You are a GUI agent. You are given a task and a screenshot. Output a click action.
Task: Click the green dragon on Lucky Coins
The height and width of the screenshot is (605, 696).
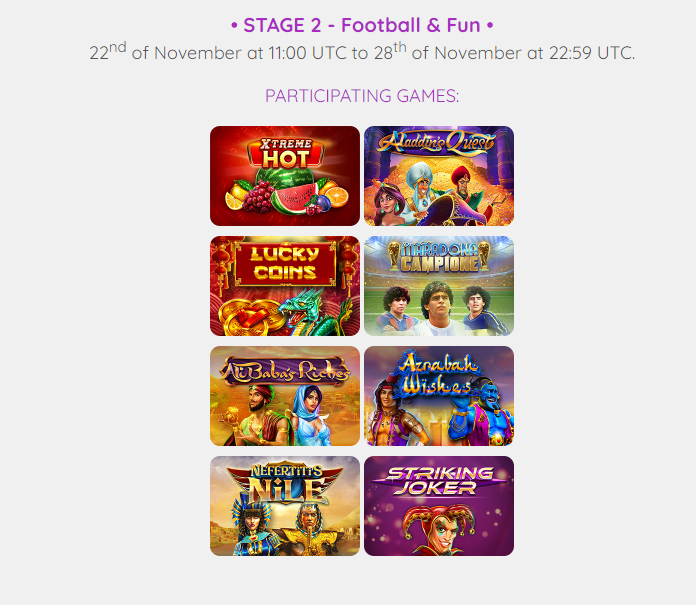point(311,313)
